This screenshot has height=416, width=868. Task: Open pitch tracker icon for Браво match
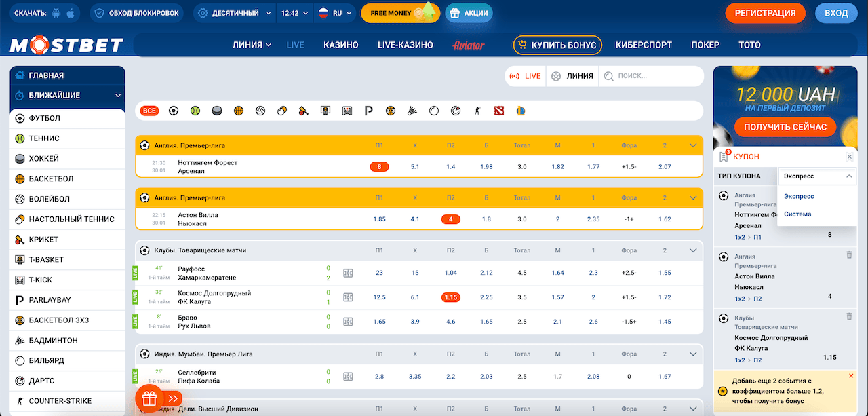tap(348, 322)
